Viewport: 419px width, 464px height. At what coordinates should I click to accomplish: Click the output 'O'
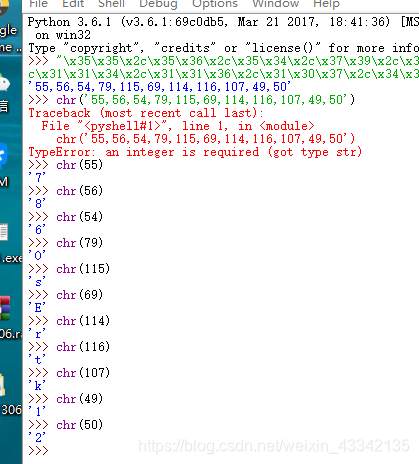(37, 256)
